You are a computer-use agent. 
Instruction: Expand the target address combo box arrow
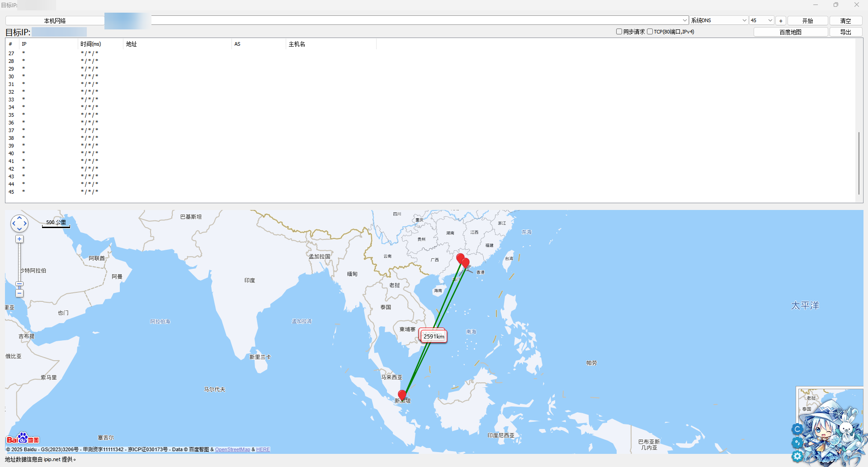[x=684, y=20]
